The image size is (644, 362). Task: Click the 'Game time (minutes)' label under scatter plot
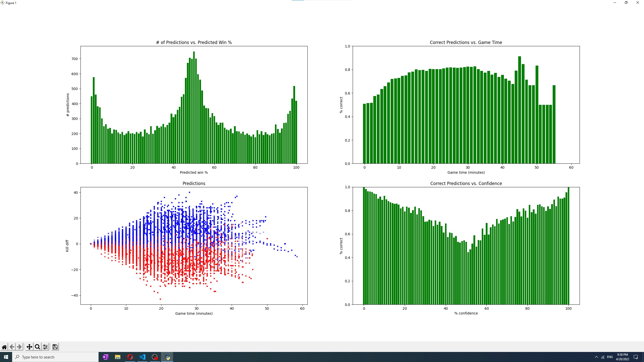click(194, 313)
